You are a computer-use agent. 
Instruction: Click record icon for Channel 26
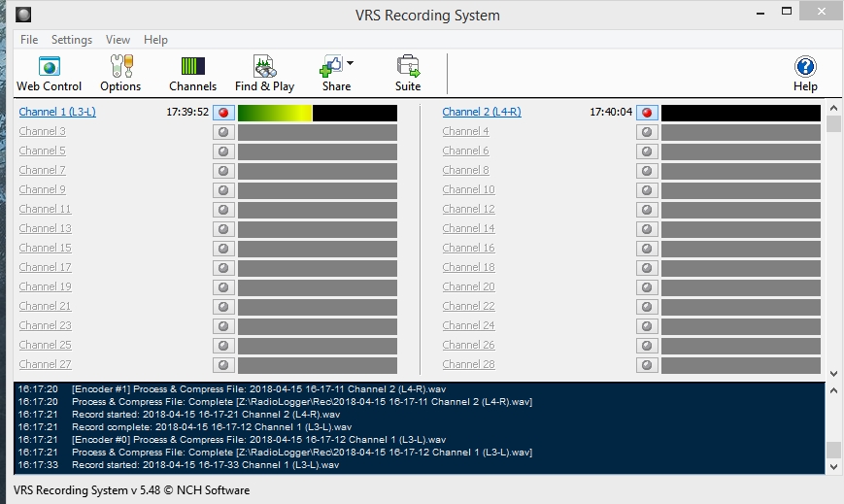647,345
